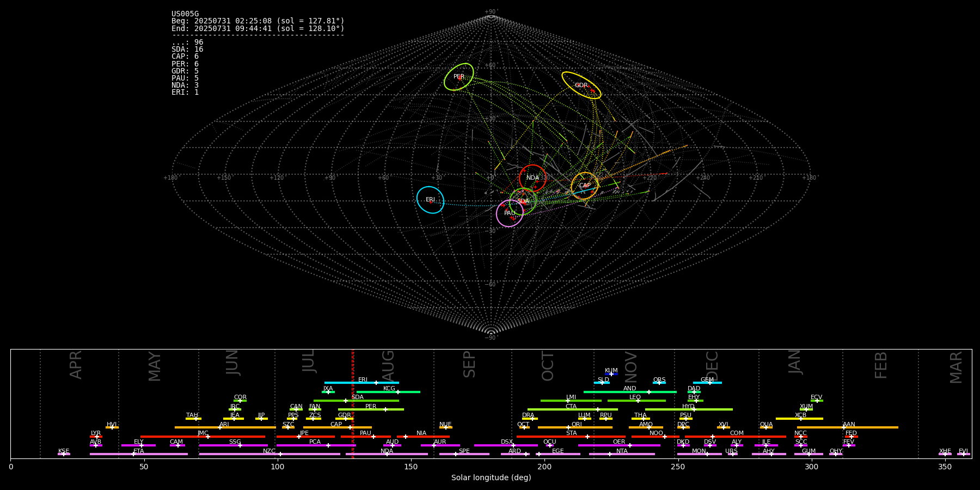Click the +90 label at map top
Image resolution: width=980 pixels, height=490 pixels.
491,12
